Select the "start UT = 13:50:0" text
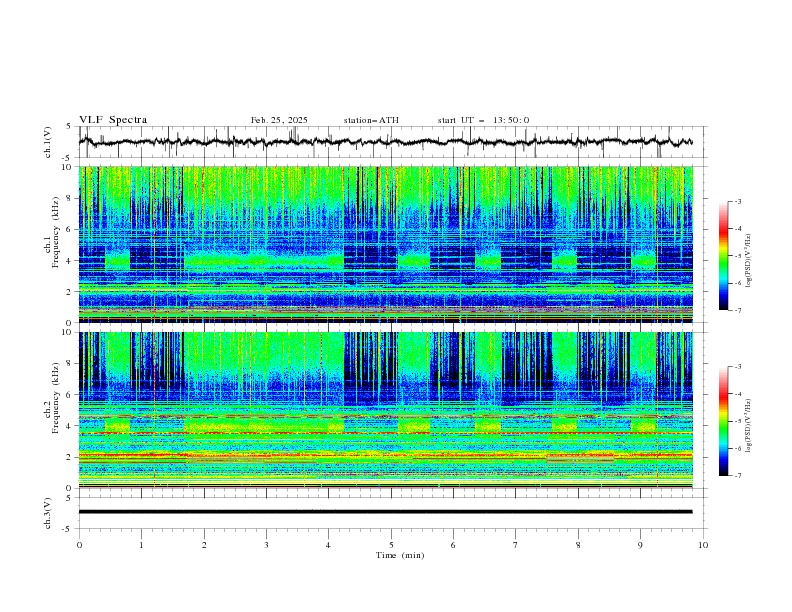The image size is (792, 612). coord(483,120)
